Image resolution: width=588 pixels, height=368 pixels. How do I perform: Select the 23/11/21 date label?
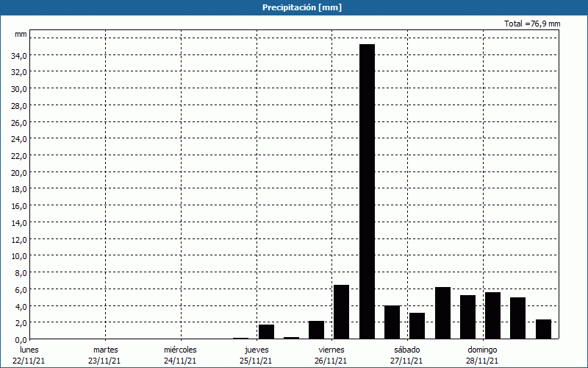(x=104, y=361)
